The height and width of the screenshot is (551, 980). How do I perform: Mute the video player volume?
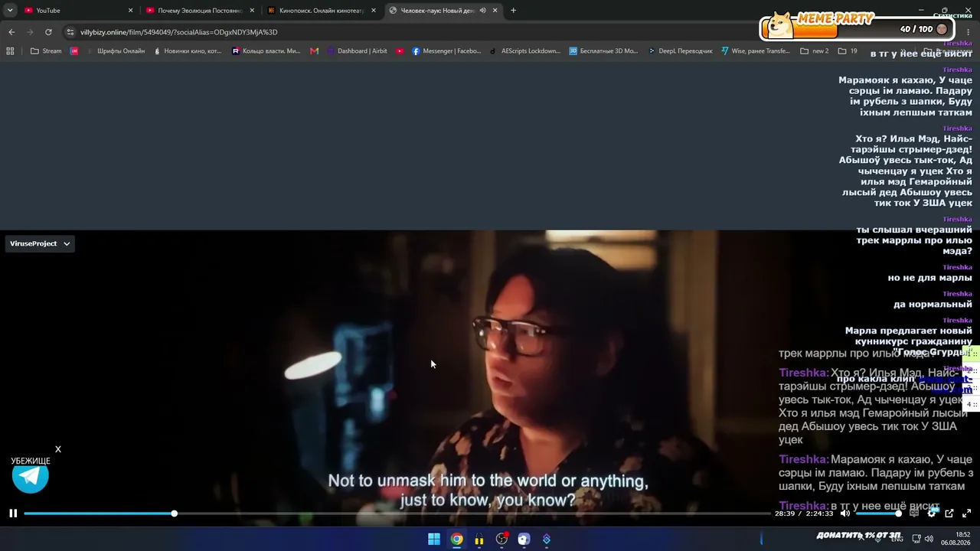[845, 514]
